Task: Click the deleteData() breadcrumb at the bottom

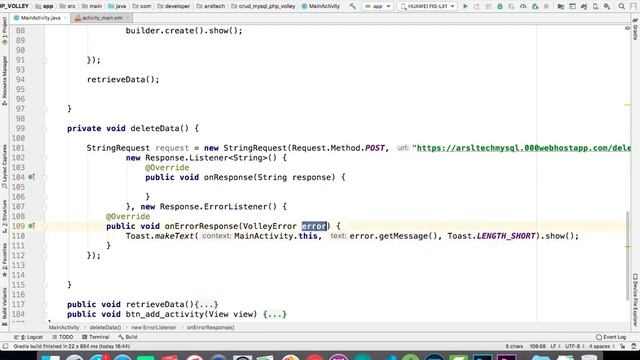Action: pos(105,327)
